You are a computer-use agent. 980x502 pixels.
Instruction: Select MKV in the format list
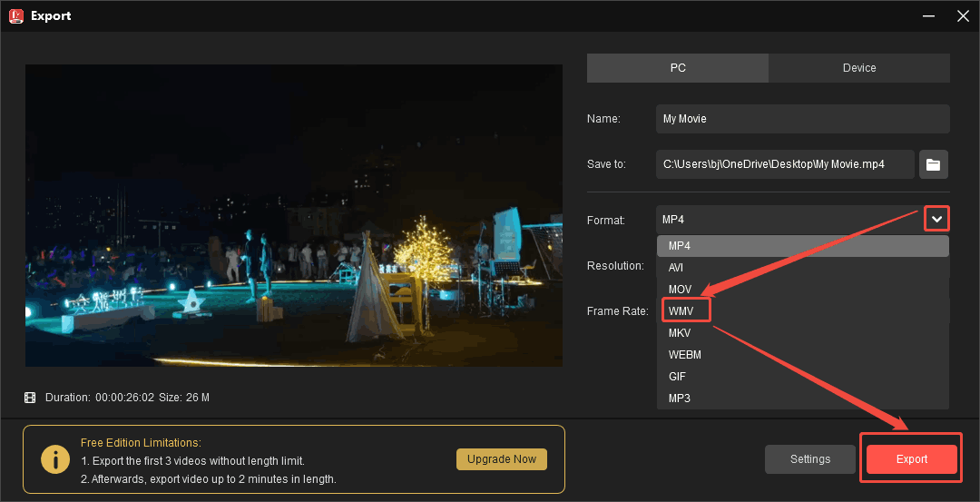(x=680, y=333)
